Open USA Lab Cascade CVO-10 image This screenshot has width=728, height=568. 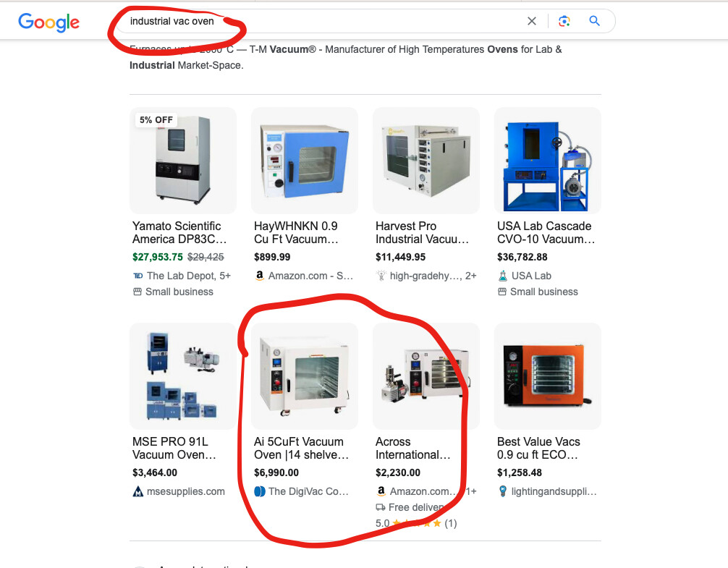(x=548, y=161)
